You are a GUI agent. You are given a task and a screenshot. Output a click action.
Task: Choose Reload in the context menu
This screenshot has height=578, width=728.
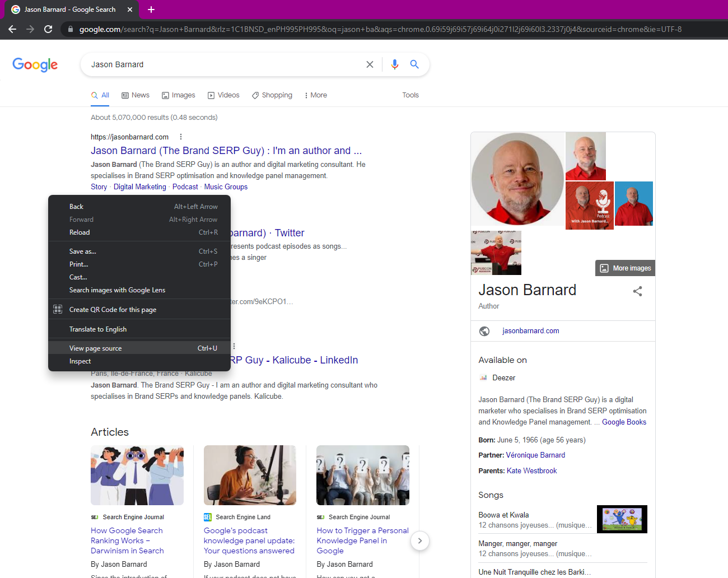139,232
